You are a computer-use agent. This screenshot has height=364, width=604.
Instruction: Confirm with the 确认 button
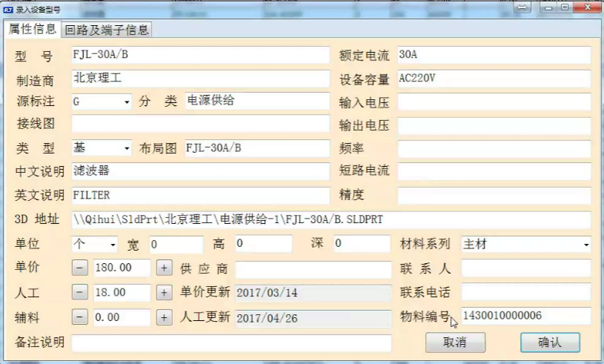click(550, 343)
